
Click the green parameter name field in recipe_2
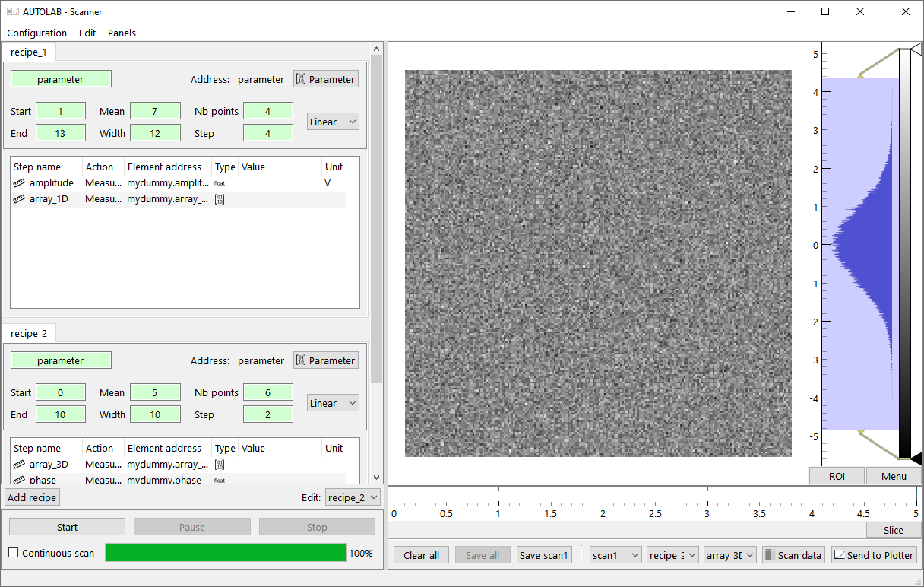(61, 360)
